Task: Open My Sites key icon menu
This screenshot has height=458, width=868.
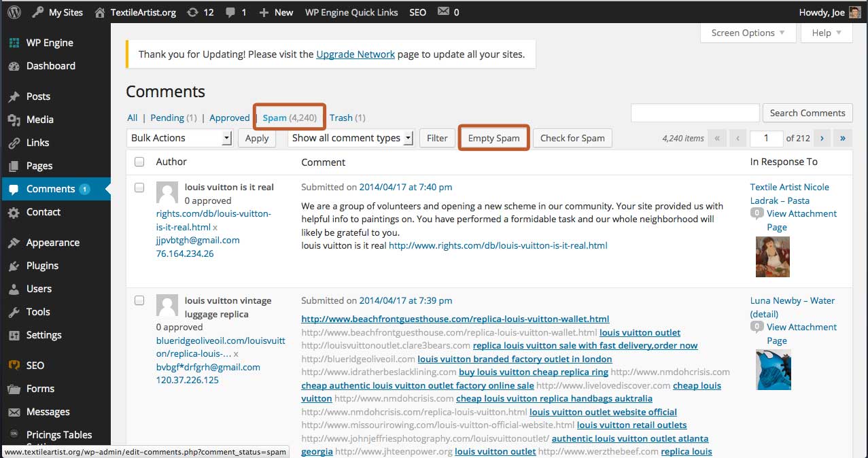Action: pyautogui.click(x=37, y=12)
